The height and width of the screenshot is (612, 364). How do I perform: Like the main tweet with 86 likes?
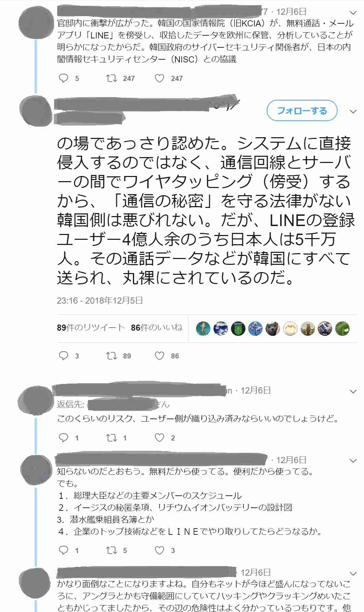click(159, 356)
